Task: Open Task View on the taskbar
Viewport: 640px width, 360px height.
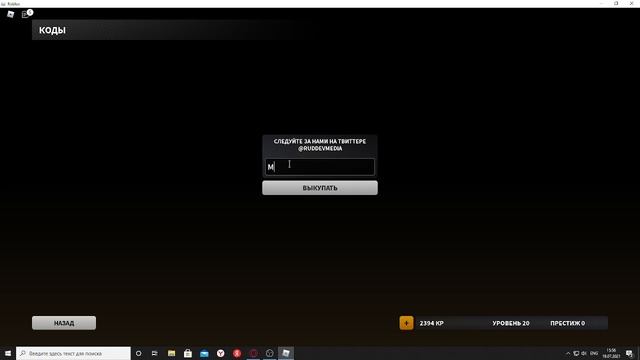Action: click(155, 353)
